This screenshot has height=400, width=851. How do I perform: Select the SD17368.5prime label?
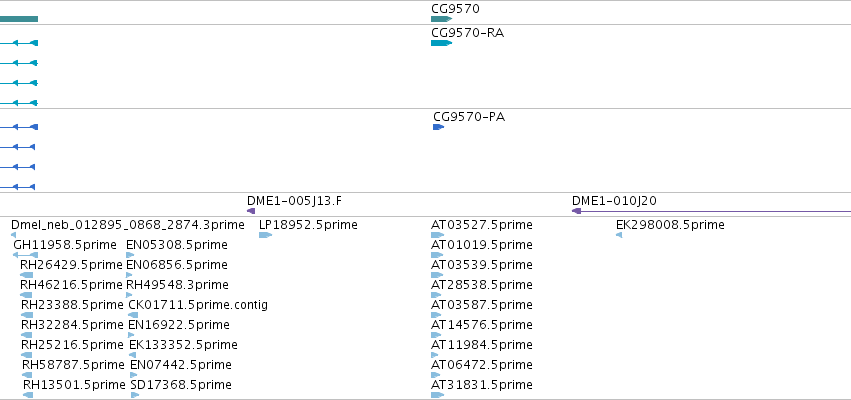point(181,385)
